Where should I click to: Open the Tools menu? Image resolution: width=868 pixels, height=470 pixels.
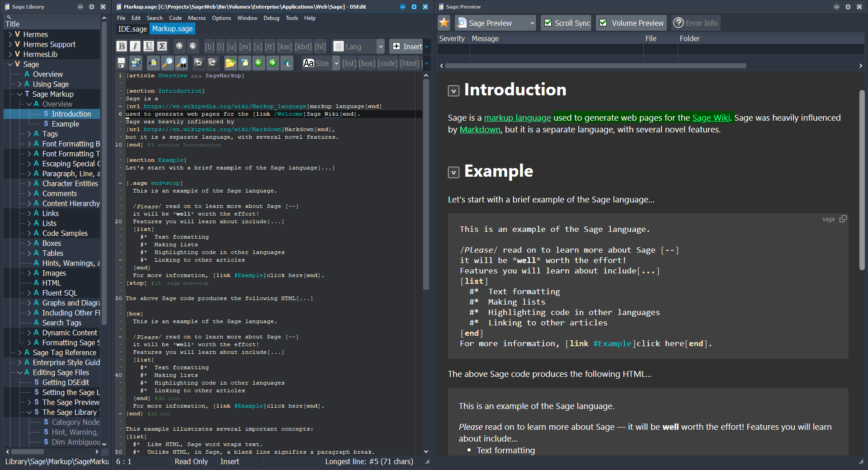(292, 18)
